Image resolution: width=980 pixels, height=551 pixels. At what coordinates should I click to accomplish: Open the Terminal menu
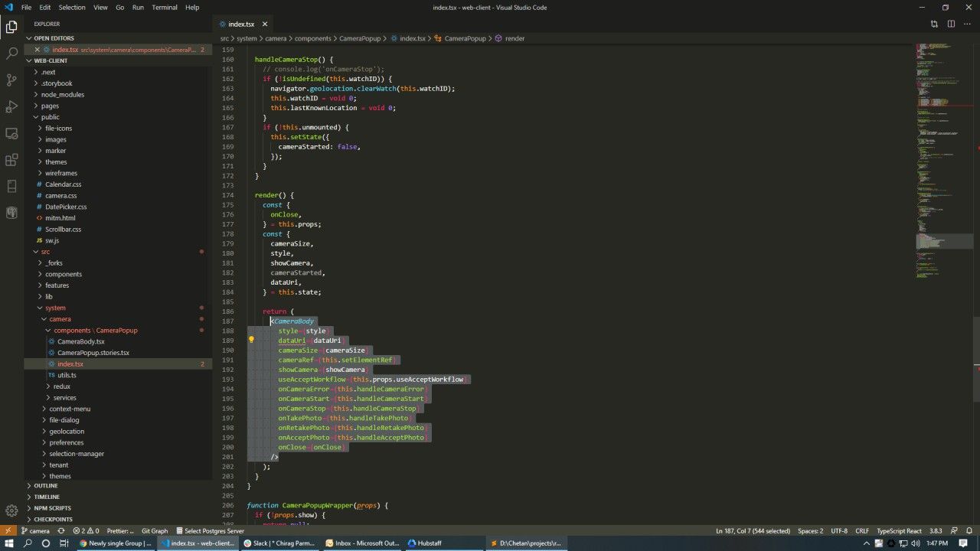pyautogui.click(x=165, y=7)
